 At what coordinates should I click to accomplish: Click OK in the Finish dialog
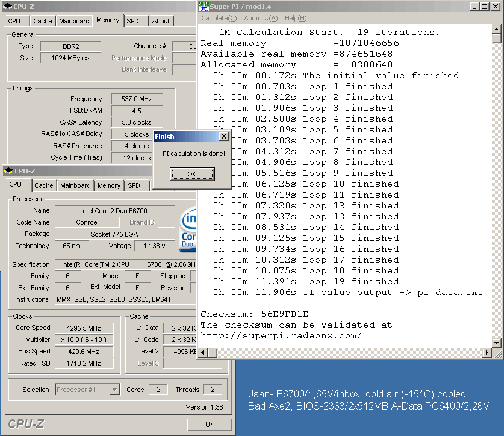pyautogui.click(x=192, y=174)
